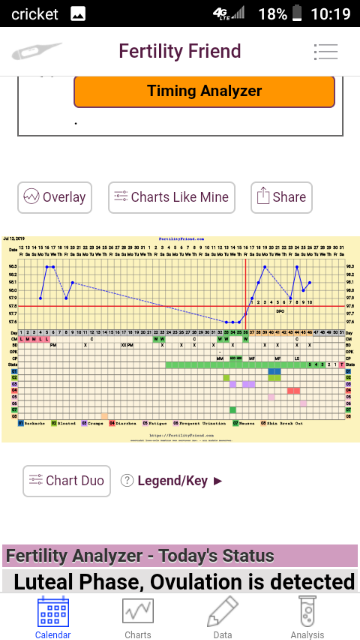
Task: Click the Fertility Friend title
Action: click(180, 51)
